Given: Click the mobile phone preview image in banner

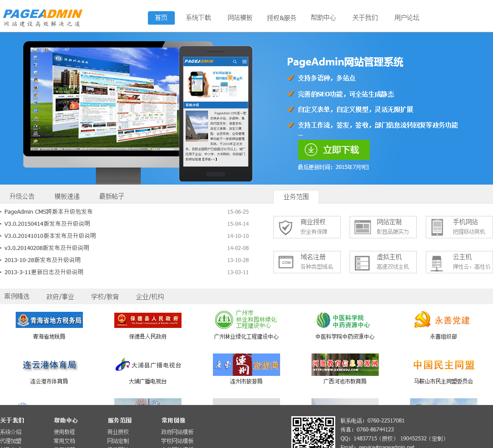Looking at the screenshot, I should pos(216,114).
